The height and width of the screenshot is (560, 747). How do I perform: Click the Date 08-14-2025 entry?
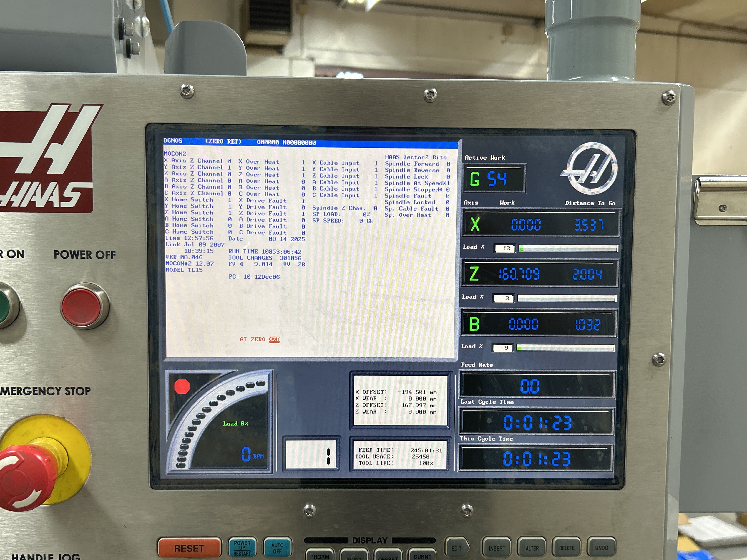[x=266, y=239]
